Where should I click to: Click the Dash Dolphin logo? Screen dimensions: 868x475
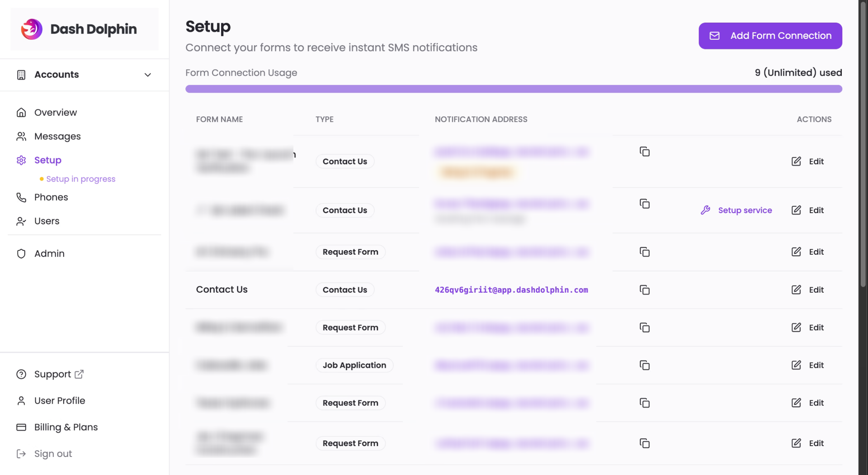pyautogui.click(x=79, y=29)
